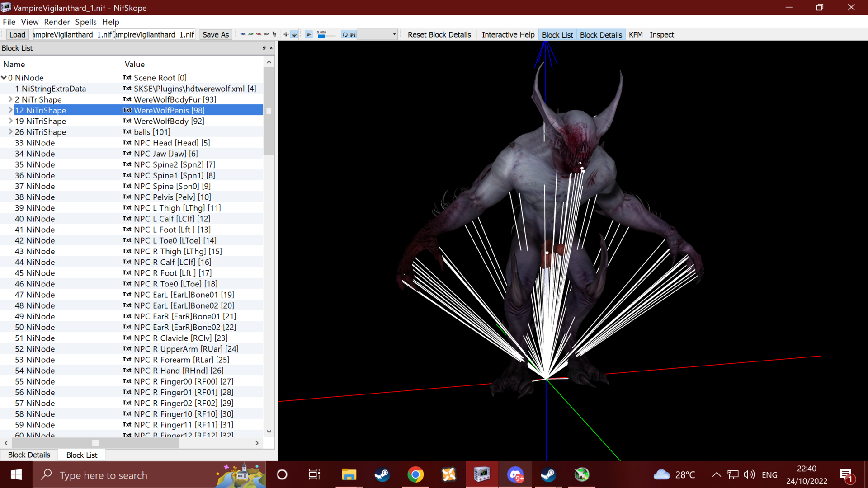This screenshot has height=488, width=868.
Task: Click Txt icon beside Scene Root
Action: [127, 78]
